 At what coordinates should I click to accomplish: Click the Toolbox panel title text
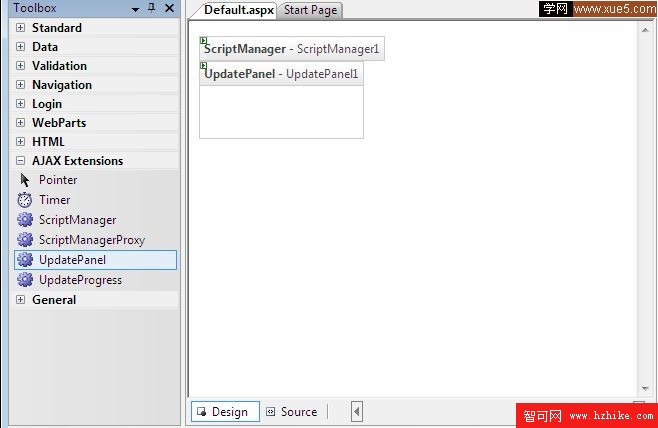coord(35,8)
